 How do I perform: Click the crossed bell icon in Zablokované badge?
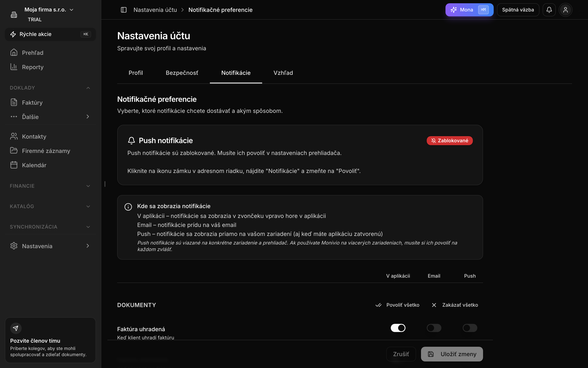coord(433,141)
